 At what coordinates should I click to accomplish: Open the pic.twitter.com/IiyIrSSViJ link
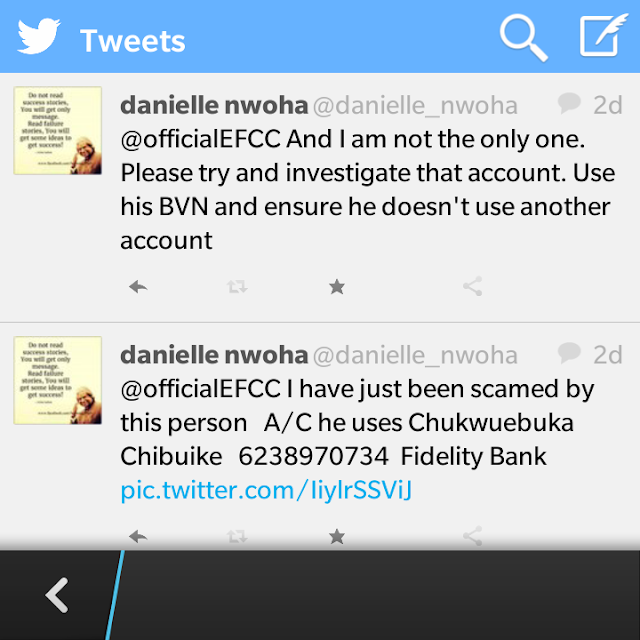pyautogui.click(x=266, y=491)
